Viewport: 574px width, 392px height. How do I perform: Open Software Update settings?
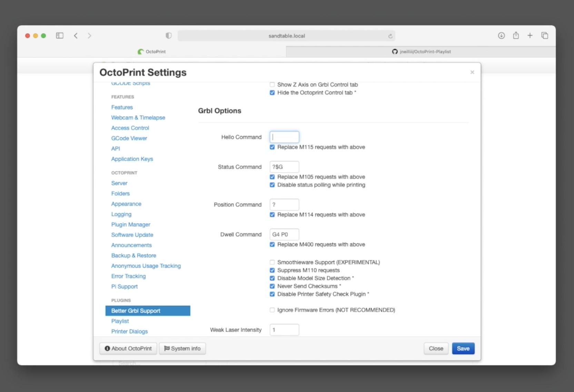[132, 235]
